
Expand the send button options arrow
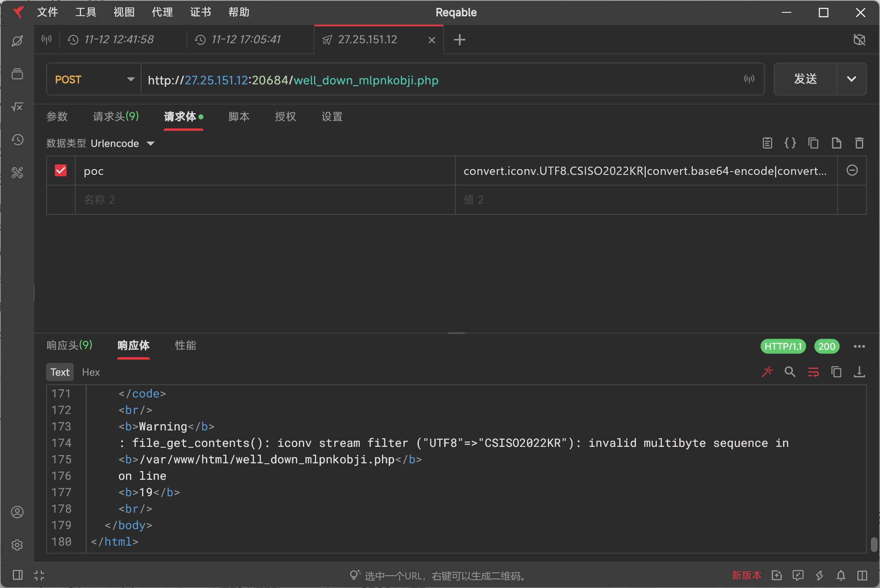851,79
